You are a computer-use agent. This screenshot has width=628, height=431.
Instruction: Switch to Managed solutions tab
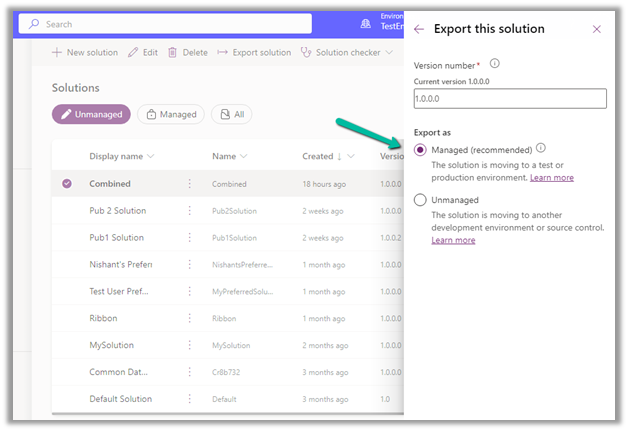click(x=171, y=115)
